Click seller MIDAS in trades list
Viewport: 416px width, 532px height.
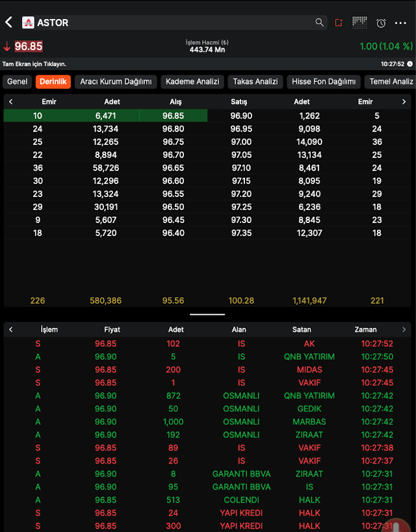[309, 370]
